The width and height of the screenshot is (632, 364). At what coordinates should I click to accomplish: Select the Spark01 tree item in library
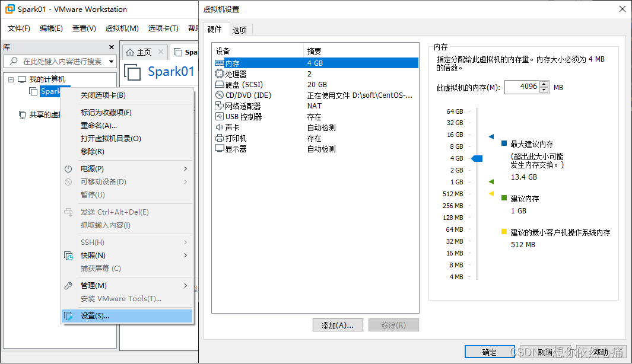[50, 91]
